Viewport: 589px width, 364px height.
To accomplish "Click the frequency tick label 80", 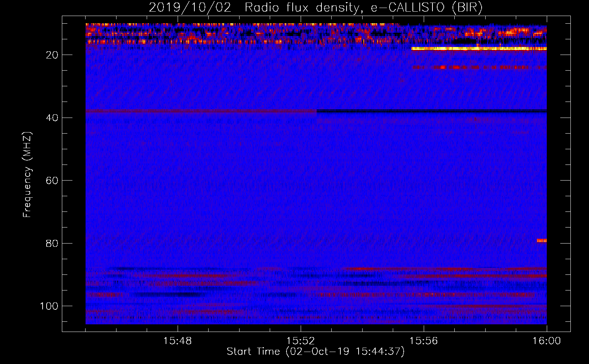I will click(x=52, y=243).
